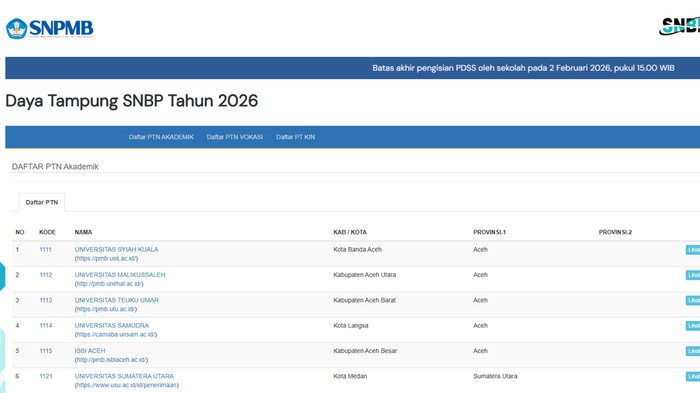
Task: Click the camaba.unsam.ac.id URL text
Action: [116, 334]
